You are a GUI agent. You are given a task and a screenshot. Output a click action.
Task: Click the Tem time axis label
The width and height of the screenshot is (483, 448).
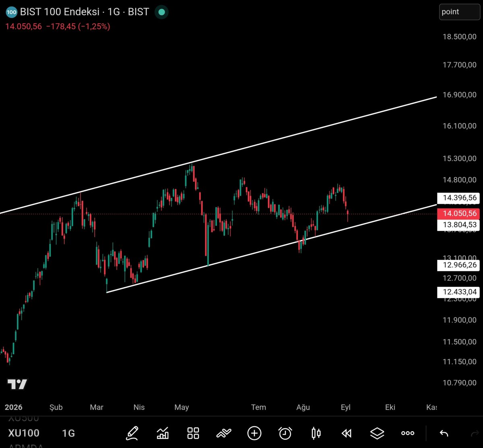click(x=258, y=407)
